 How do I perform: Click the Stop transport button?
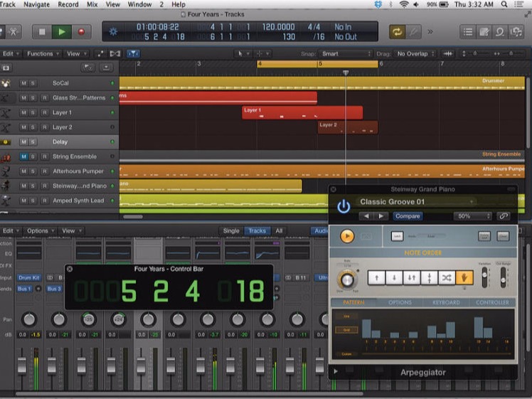(x=42, y=32)
